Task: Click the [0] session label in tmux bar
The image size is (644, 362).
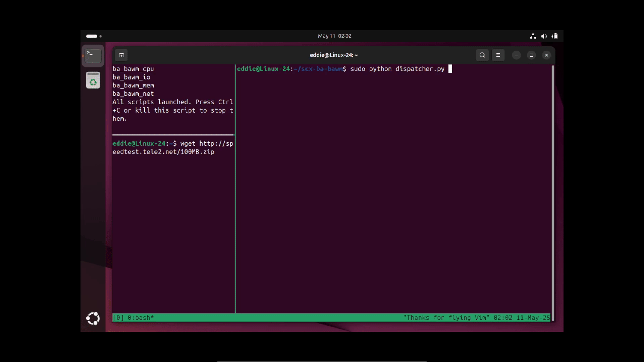Action: [x=118, y=317]
